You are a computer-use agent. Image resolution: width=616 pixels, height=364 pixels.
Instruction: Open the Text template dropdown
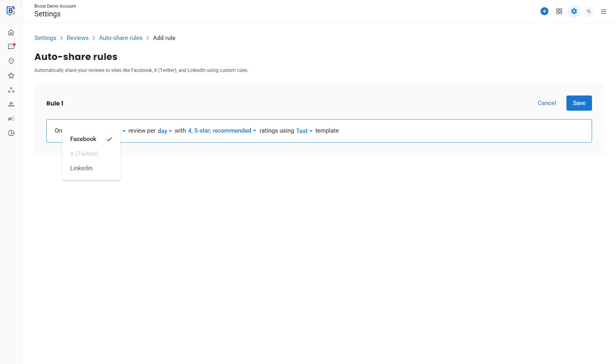tap(304, 131)
